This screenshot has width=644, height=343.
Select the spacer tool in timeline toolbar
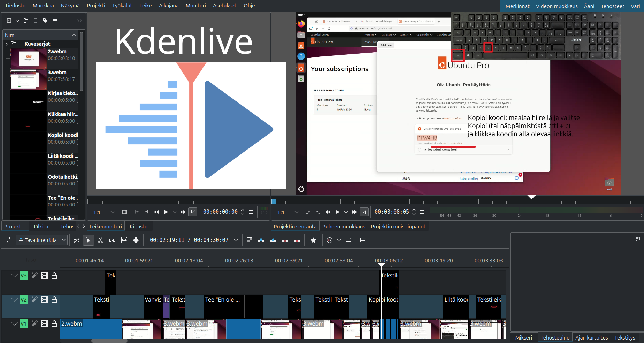tap(112, 240)
